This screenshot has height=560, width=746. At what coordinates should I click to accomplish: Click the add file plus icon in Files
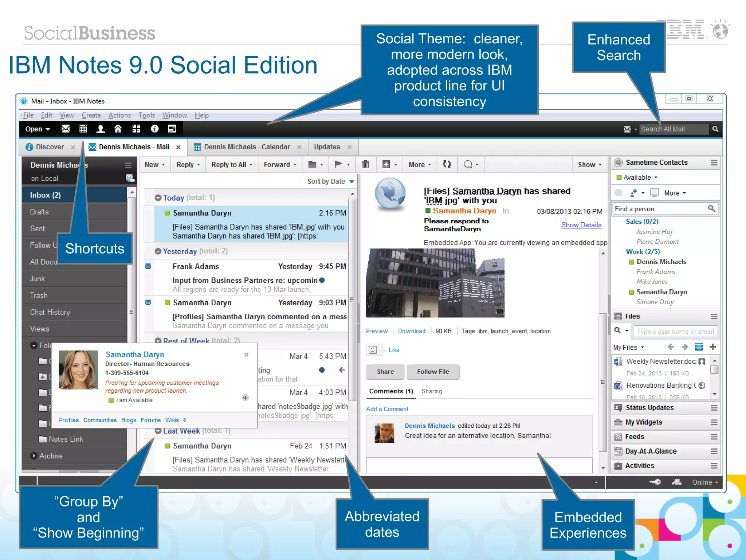pos(713,347)
